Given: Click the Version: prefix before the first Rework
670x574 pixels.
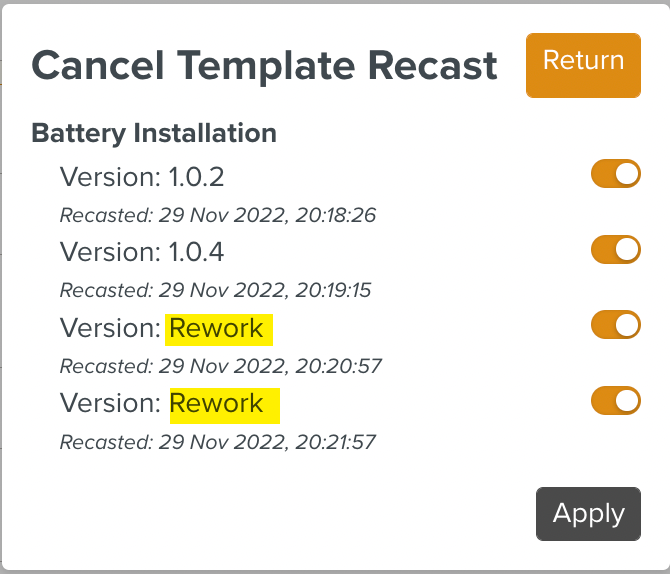Looking at the screenshot, I should pos(110,328).
